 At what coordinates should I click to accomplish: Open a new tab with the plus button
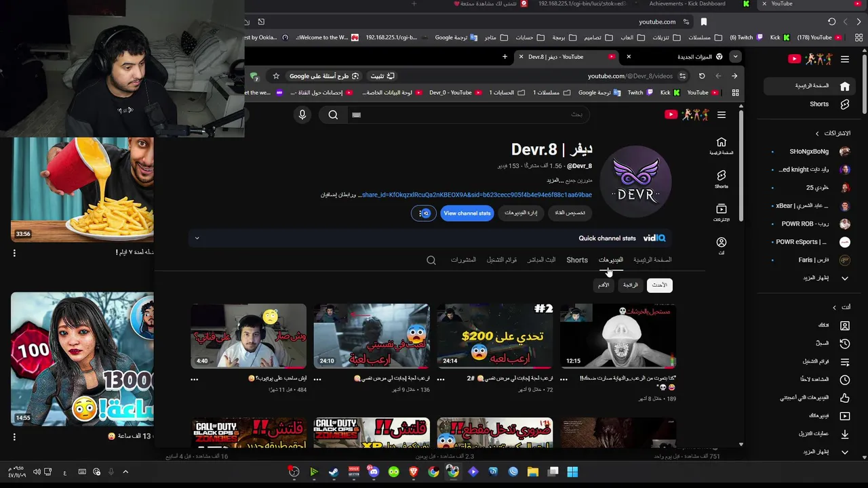[505, 57]
